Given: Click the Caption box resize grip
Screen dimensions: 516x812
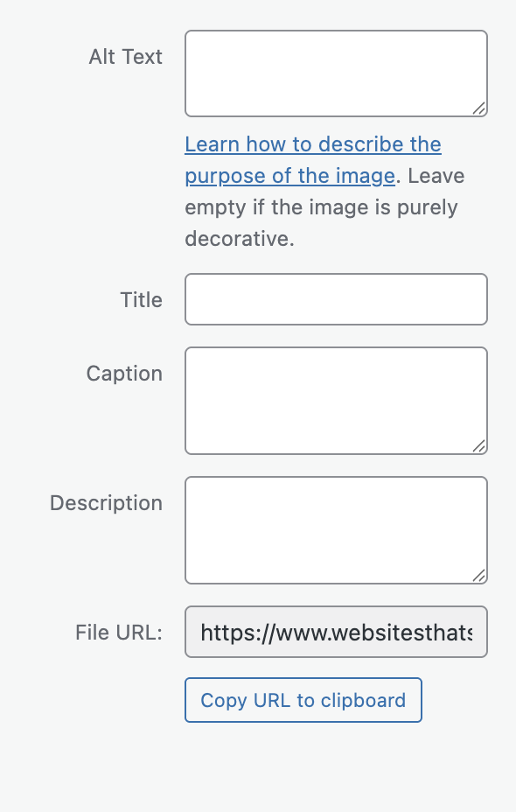Looking at the screenshot, I should 480,447.
